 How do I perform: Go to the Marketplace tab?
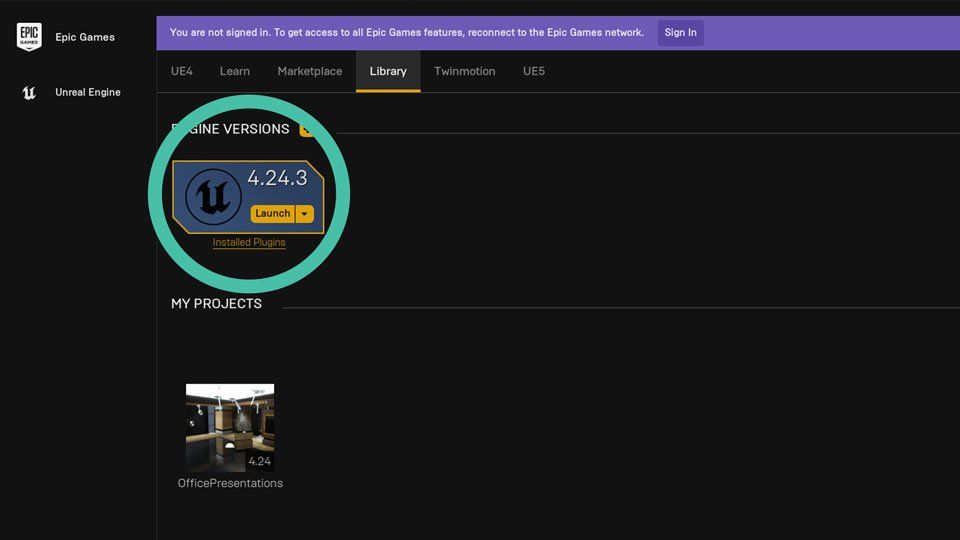point(310,71)
